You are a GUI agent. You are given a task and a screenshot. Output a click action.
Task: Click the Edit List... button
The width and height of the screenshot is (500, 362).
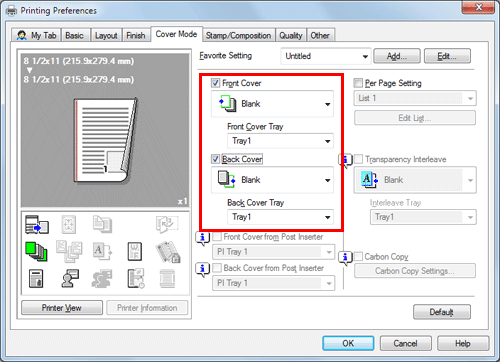(x=415, y=118)
